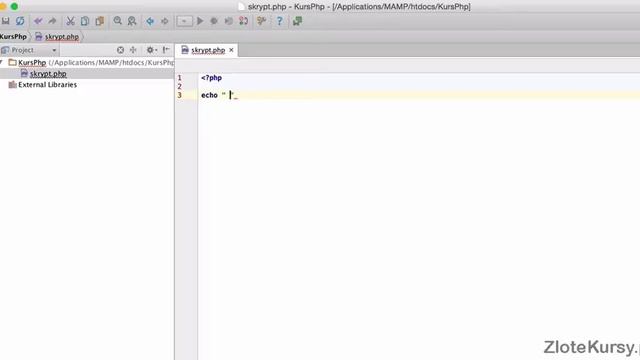Open the Project view dropdown
This screenshot has height=360, width=640.
point(29,50)
